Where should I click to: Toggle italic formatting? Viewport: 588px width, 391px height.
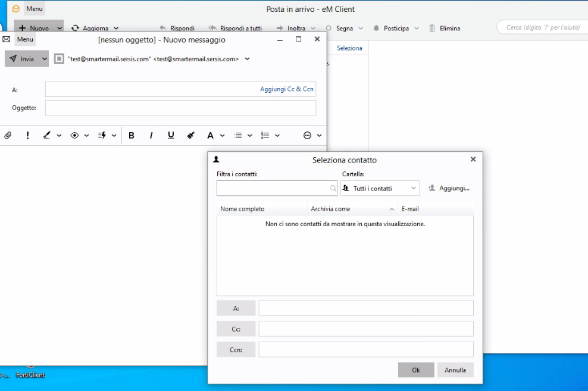(x=151, y=136)
